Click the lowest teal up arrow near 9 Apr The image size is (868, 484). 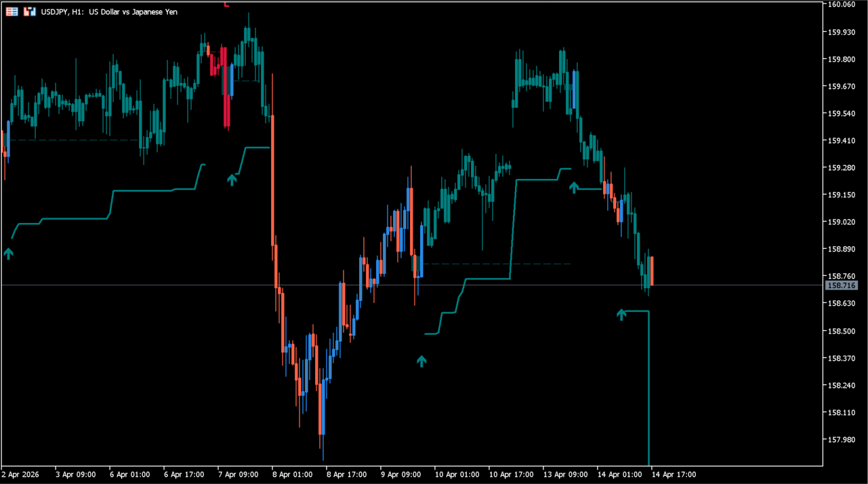click(421, 361)
